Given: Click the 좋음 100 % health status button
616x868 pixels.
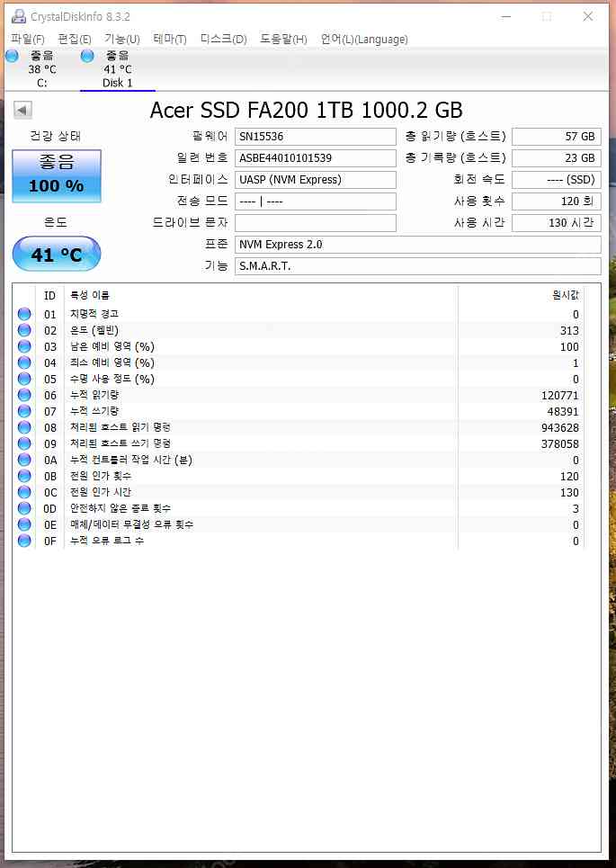Looking at the screenshot, I should pos(57,175).
